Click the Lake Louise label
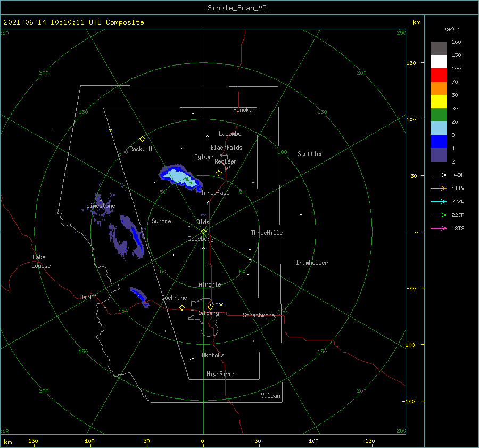The image size is (479, 448). pyautogui.click(x=41, y=262)
